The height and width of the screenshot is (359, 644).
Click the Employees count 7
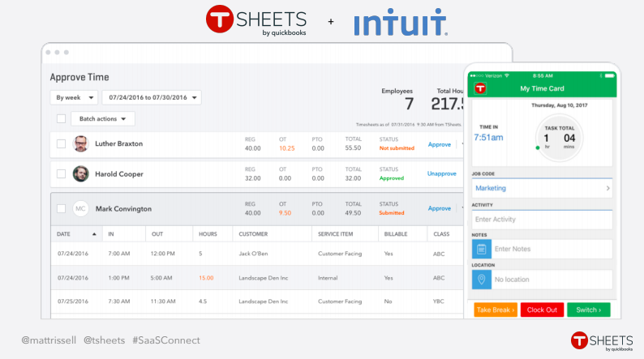(x=409, y=104)
